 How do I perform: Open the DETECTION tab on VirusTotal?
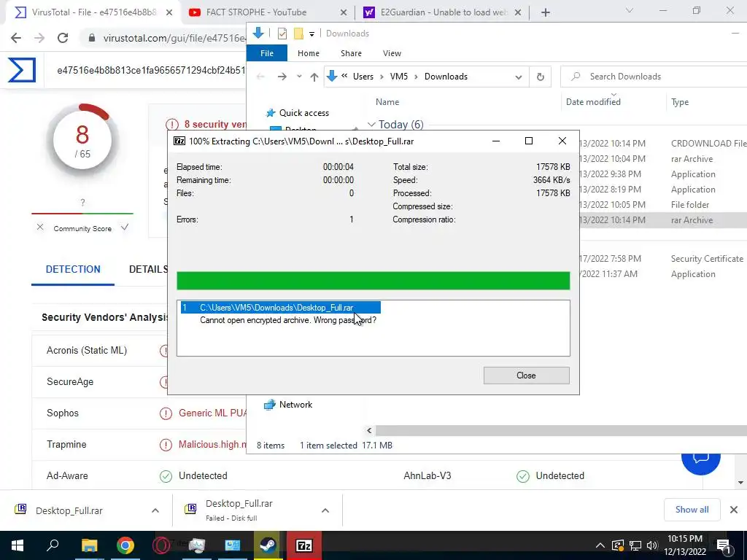pos(73,269)
